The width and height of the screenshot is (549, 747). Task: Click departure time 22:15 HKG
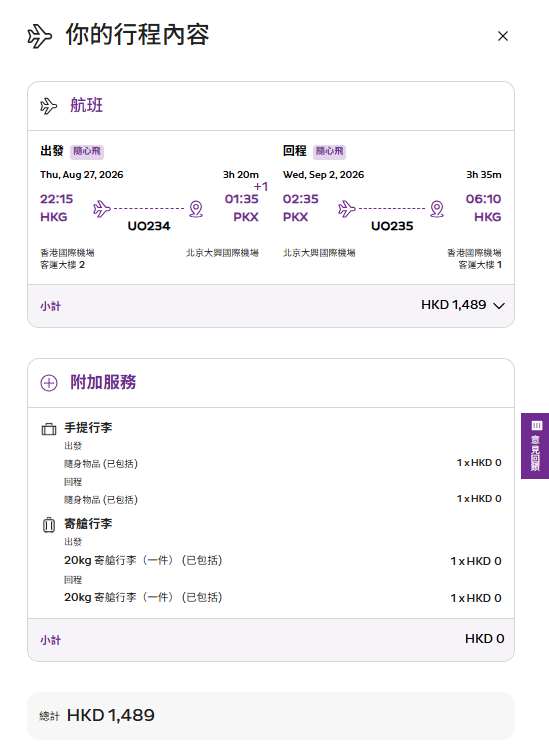(x=56, y=208)
